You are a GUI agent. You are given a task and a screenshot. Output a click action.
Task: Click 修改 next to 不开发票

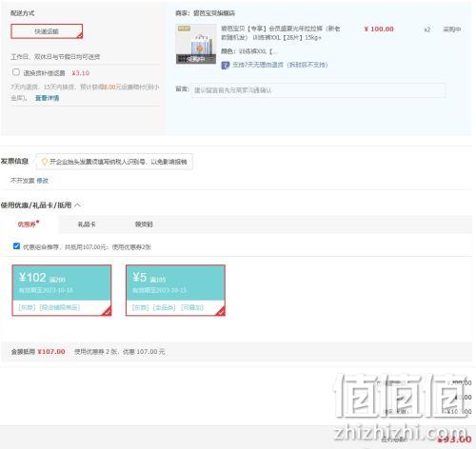[42, 181]
